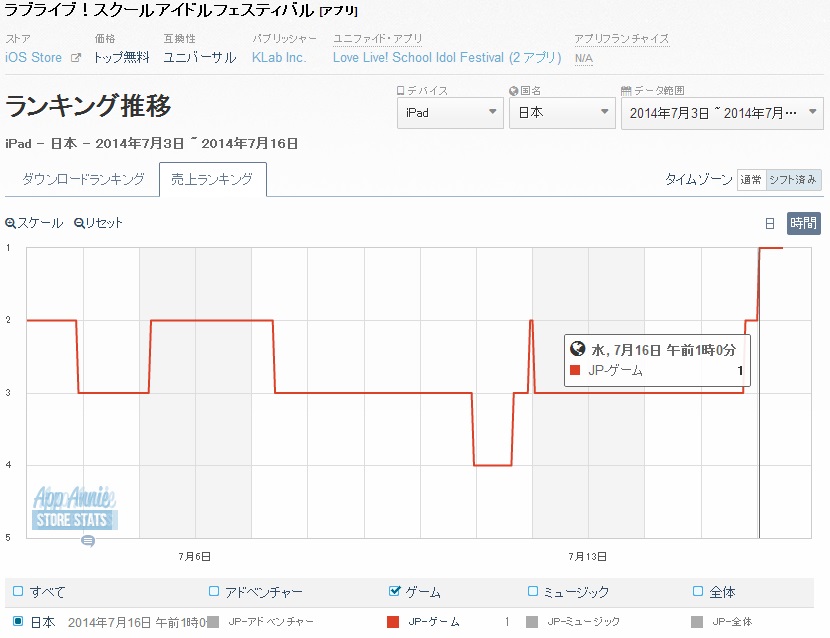Screen dimensions: 830x638
Task: Switch chart granularity to 時間
Action: tap(804, 223)
